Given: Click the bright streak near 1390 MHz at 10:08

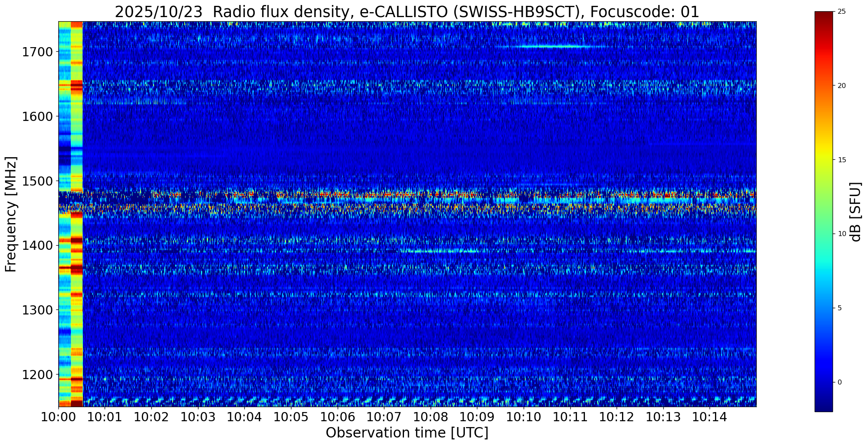Looking at the screenshot, I should (x=442, y=251).
